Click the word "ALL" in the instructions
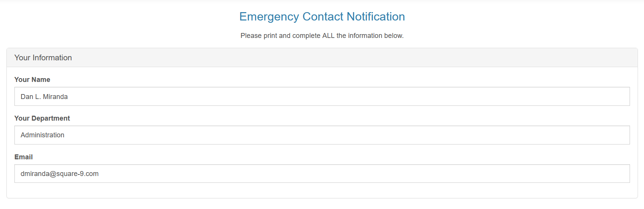Viewport: 644px width, 209px height. coord(328,36)
